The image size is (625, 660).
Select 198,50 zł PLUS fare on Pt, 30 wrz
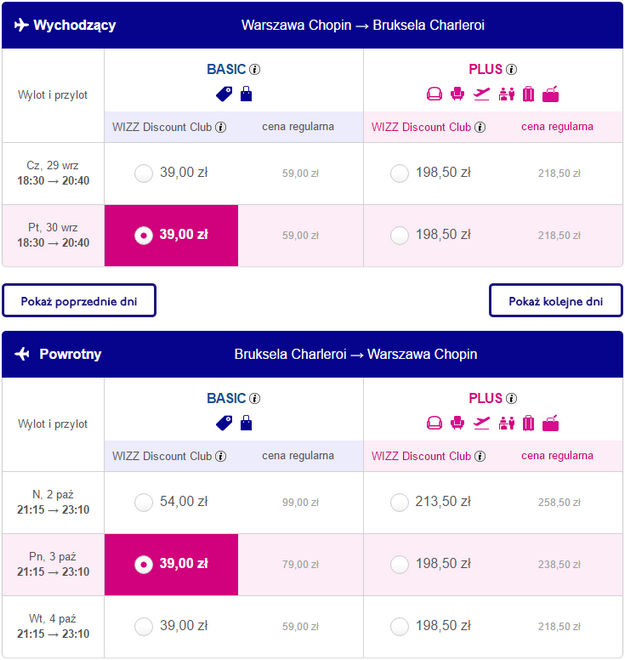[x=400, y=235]
